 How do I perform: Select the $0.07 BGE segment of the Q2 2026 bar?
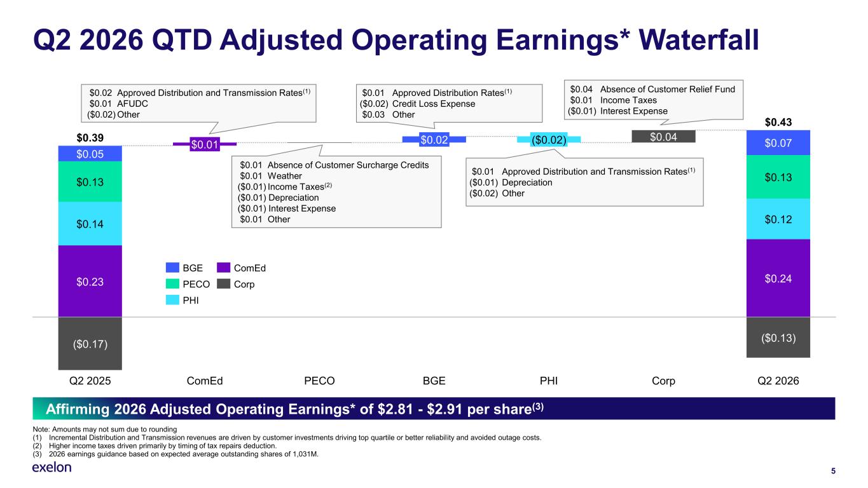point(778,142)
